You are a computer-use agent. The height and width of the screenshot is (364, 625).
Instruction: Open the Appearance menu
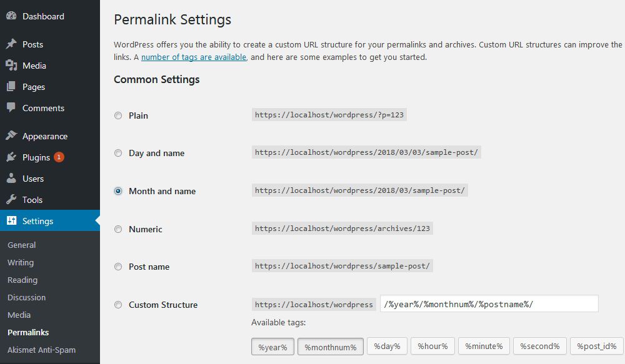click(x=44, y=136)
